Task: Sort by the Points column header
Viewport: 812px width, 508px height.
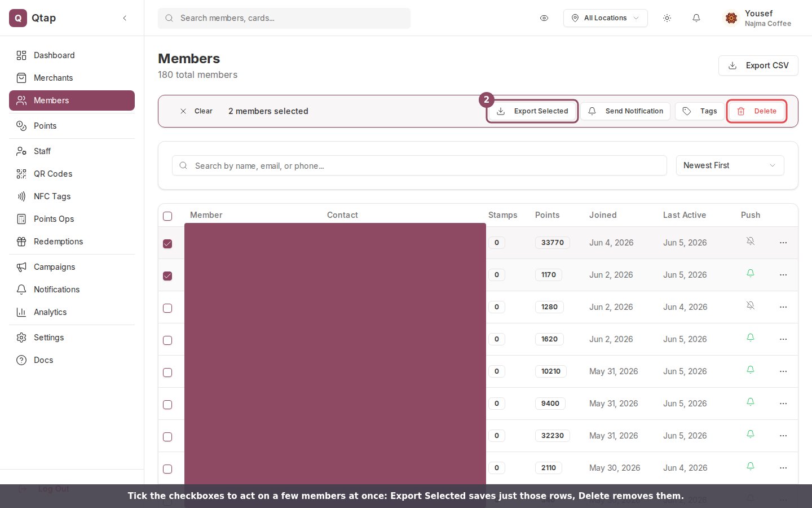Action: (547, 215)
